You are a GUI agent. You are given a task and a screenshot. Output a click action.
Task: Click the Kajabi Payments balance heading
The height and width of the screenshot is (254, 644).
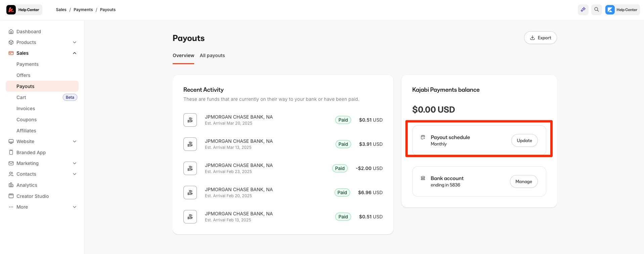tap(446, 90)
